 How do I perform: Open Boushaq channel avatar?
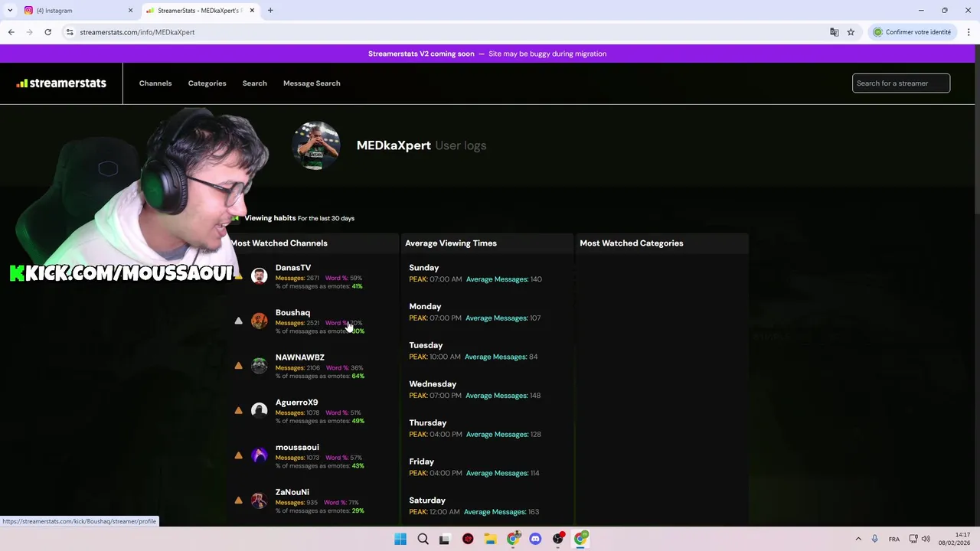tap(260, 321)
